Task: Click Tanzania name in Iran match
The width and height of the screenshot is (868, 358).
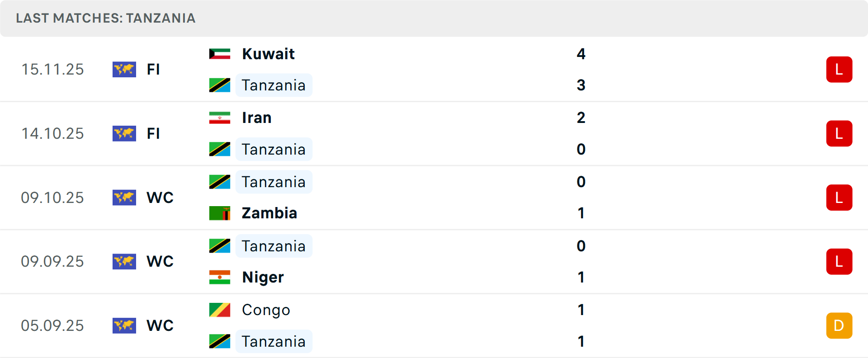Action: 274,149
